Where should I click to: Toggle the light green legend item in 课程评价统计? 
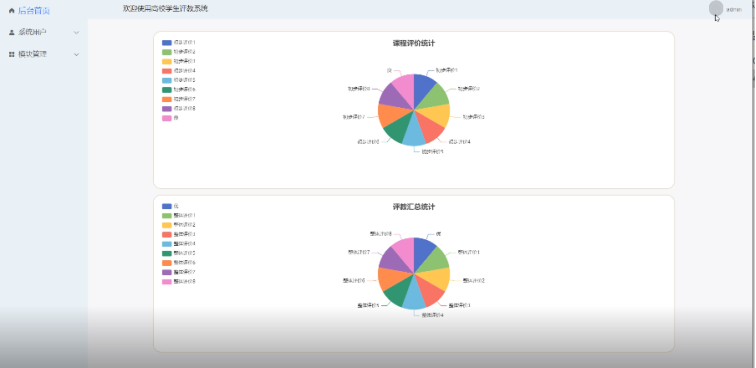(179, 52)
